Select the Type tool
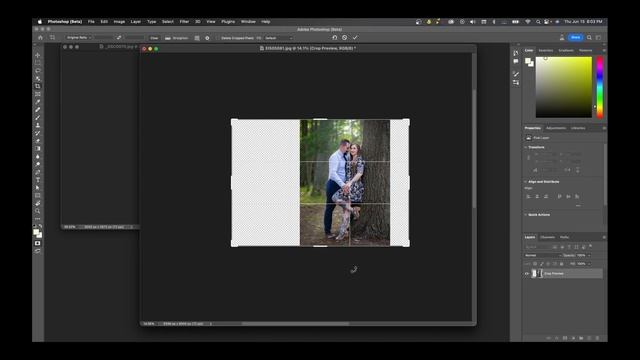 click(x=38, y=180)
